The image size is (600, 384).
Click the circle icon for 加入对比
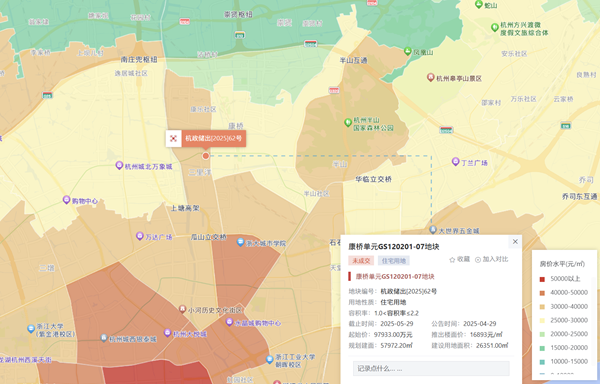[x=478, y=260]
